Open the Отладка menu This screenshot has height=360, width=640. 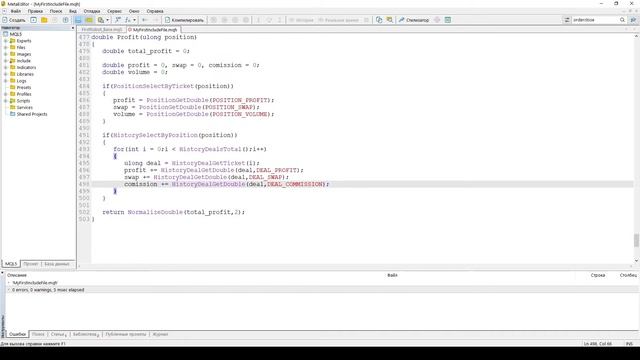tap(92, 11)
